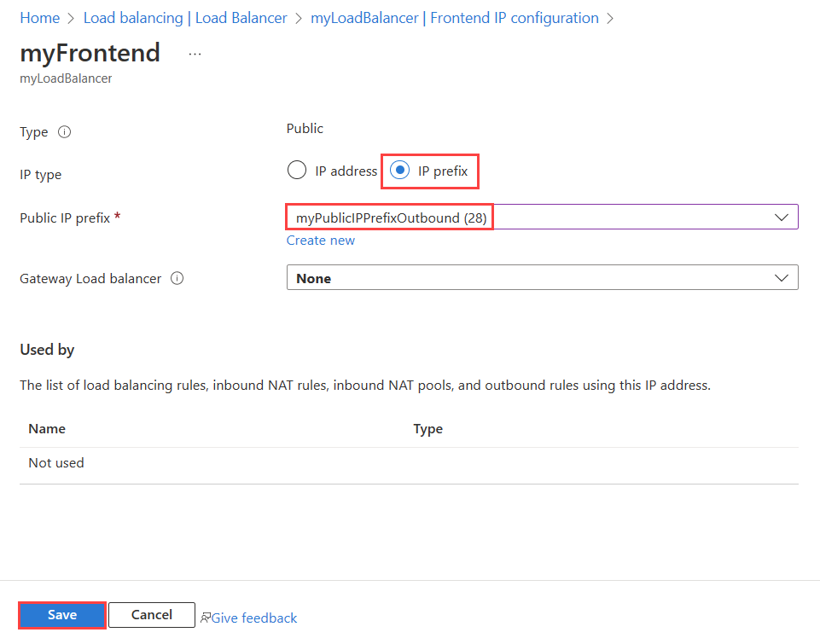The width and height of the screenshot is (820, 644).
Task: Select the IP address radio button
Action: (x=297, y=171)
